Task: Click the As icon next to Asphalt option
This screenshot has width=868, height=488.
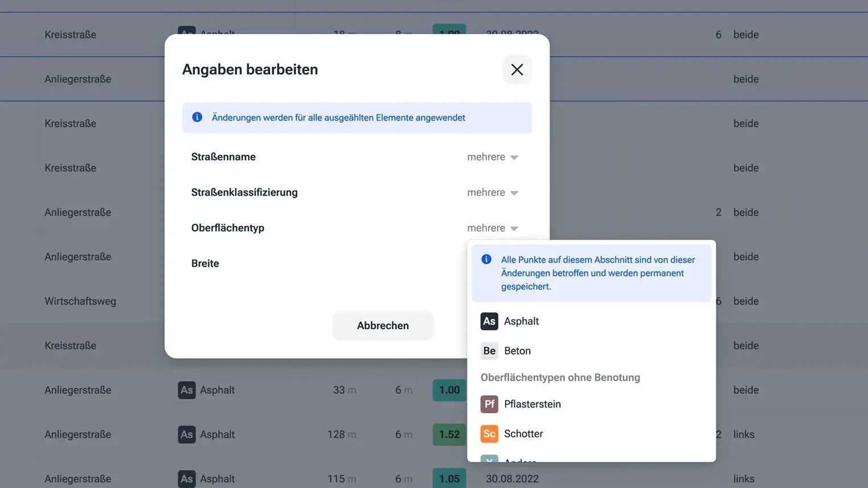Action: point(489,321)
